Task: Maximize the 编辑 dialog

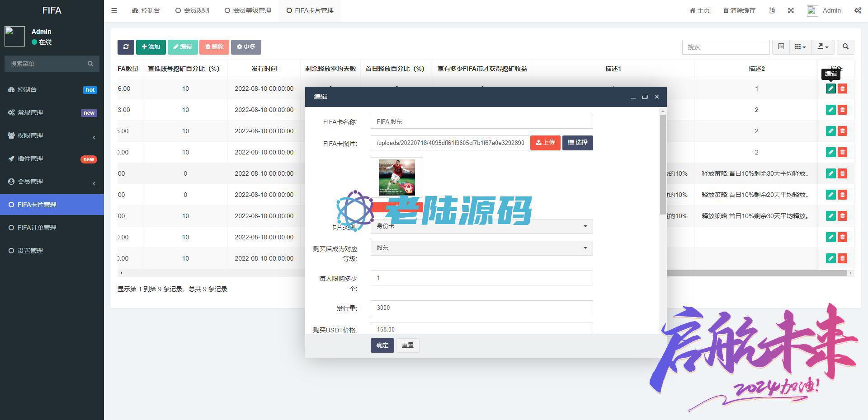Action: 645,97
